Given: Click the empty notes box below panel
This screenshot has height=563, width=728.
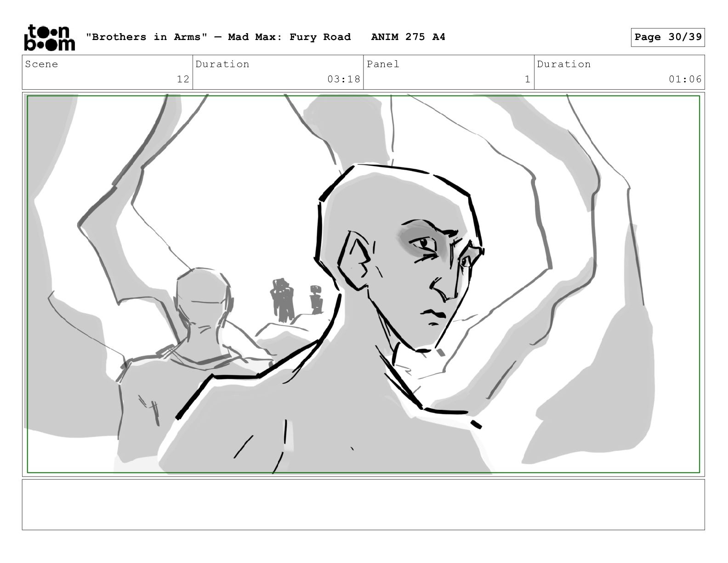Looking at the screenshot, I should click(364, 505).
